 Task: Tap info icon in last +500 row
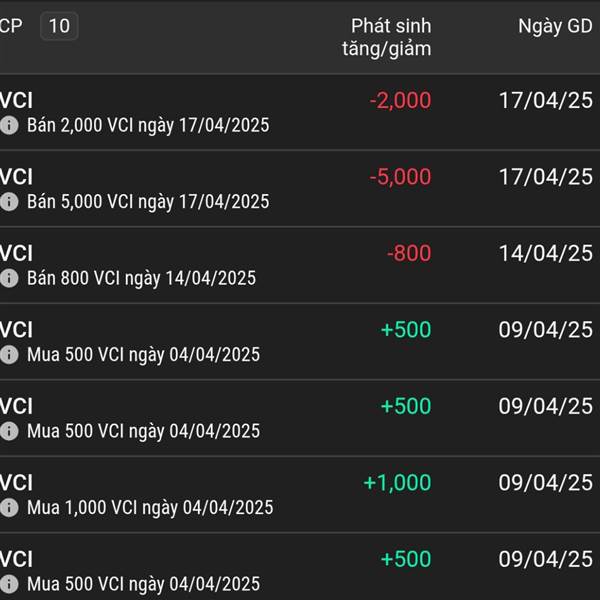tap(9, 584)
